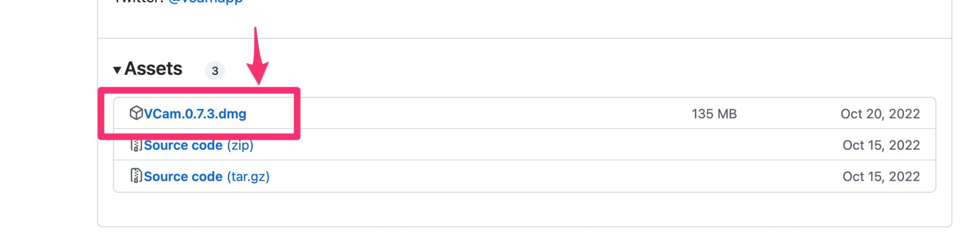Click the pink arrow annotation above the highlight
The height and width of the screenshot is (247, 980).
pos(257,55)
